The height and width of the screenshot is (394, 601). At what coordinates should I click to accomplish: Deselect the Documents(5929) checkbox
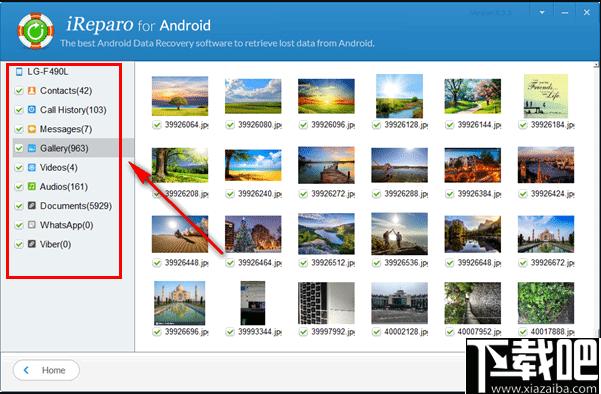[19, 206]
